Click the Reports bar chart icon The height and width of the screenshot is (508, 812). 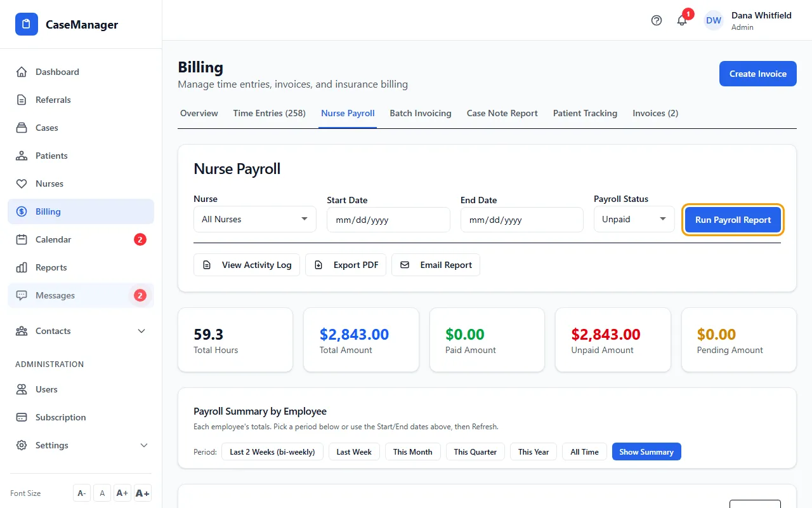click(22, 267)
